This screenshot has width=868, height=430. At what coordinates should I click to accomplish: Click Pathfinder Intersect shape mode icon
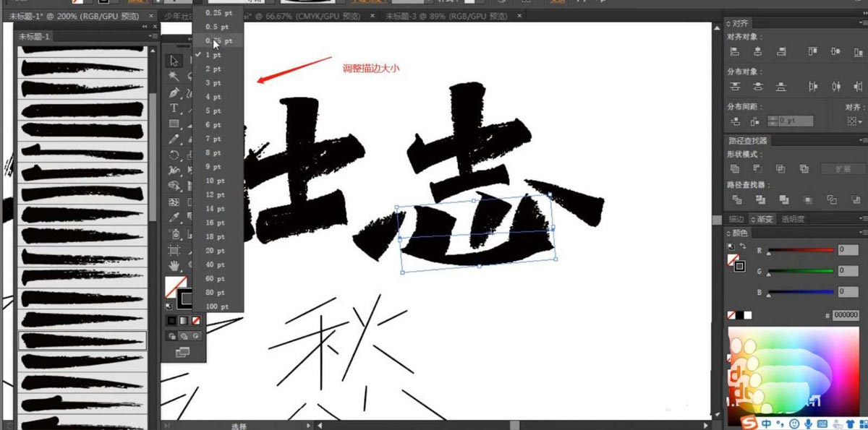point(780,168)
